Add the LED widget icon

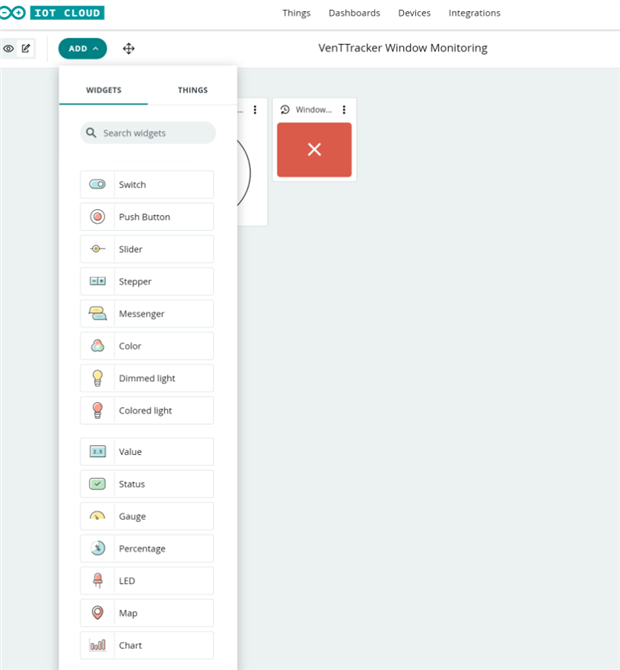click(x=97, y=581)
